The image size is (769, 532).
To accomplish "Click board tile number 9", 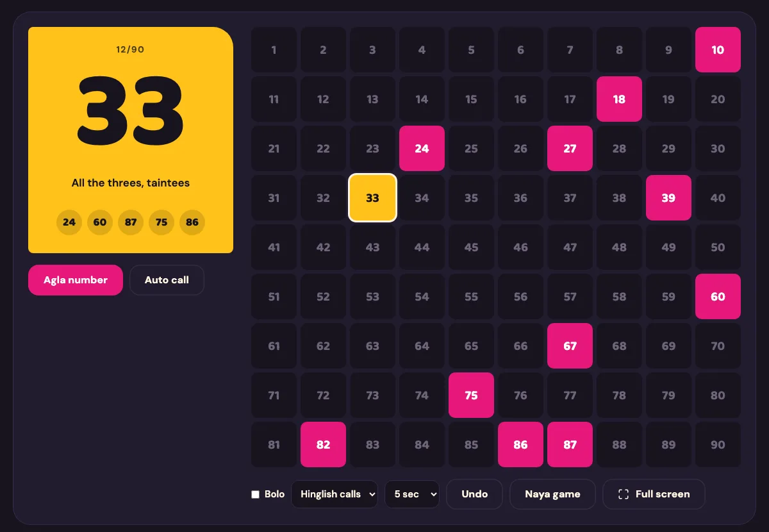I will tap(668, 50).
